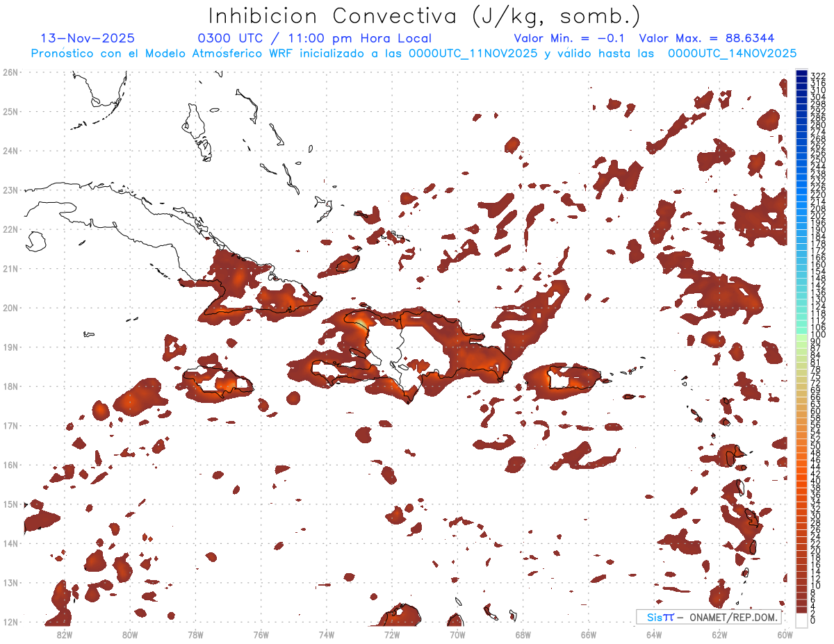Click the color scale value 72

pyautogui.click(x=816, y=383)
